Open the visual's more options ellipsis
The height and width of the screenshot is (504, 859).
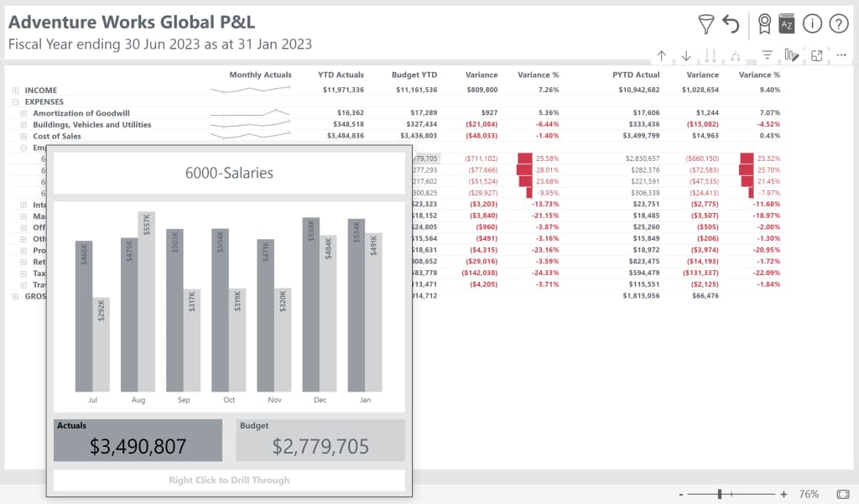coord(841,55)
